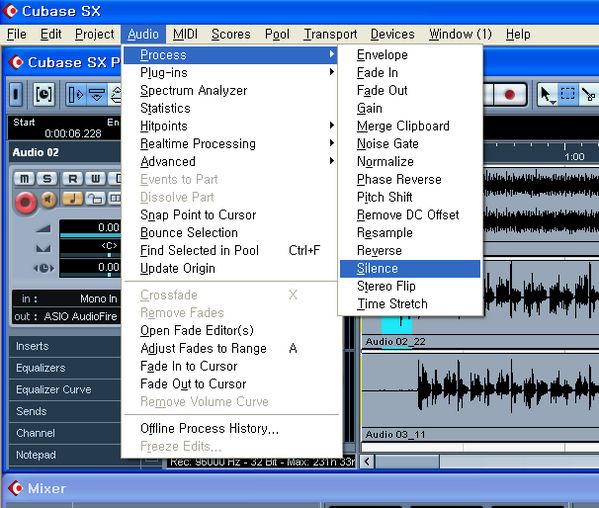Expand the Inserts inspector section
This screenshot has height=508, width=599.
pyautogui.click(x=65, y=346)
